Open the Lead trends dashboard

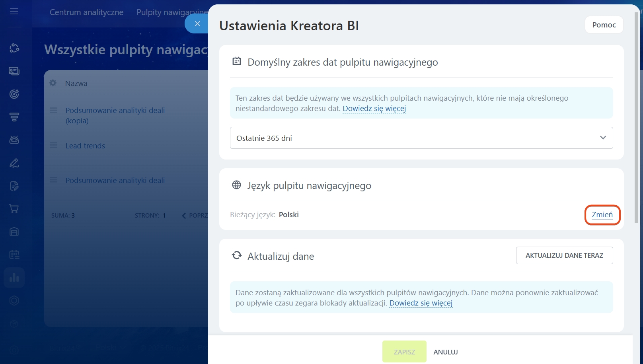click(x=85, y=146)
